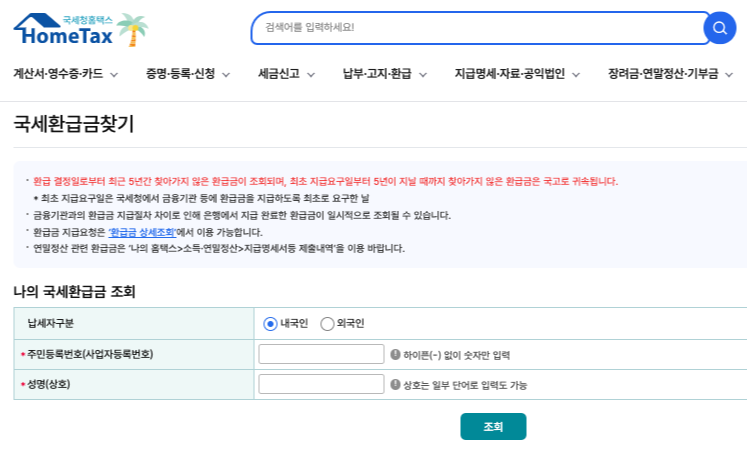Select the 외국인 radio button
Viewport: 747px width, 454px height.
(327, 324)
